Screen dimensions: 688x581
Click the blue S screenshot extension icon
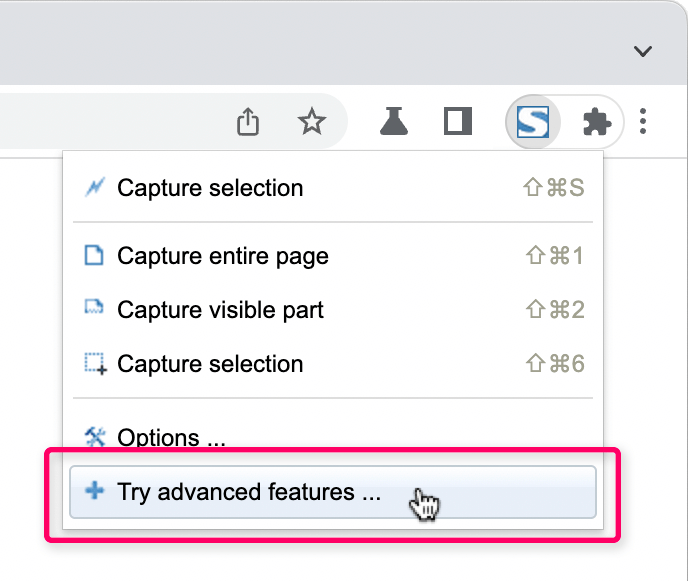pos(531,123)
